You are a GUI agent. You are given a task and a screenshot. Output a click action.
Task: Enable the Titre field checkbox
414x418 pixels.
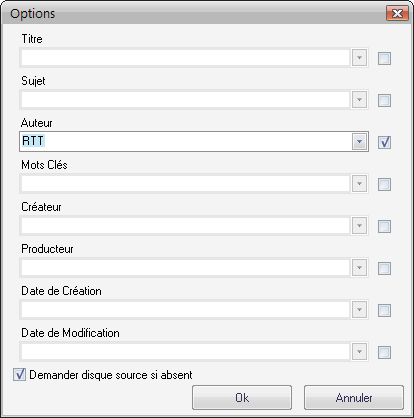point(384,58)
